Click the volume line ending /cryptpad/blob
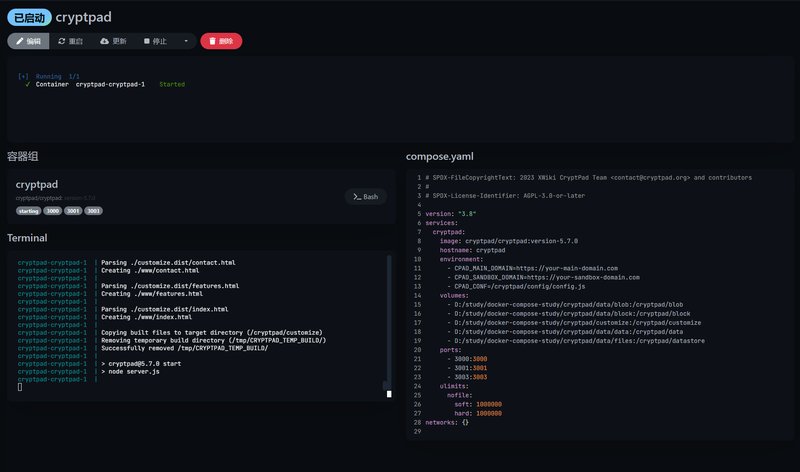 (x=565, y=305)
